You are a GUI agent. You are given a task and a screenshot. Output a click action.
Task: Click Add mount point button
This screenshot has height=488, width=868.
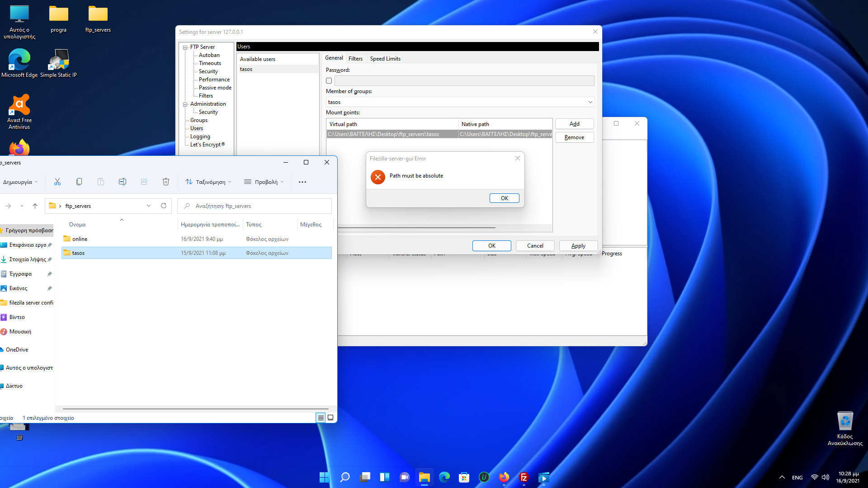[575, 124]
